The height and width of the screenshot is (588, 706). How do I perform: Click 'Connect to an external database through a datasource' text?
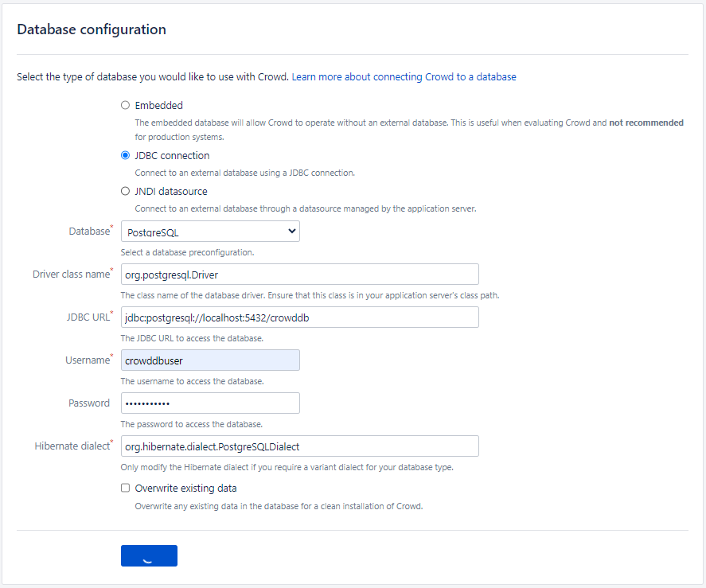click(x=306, y=209)
